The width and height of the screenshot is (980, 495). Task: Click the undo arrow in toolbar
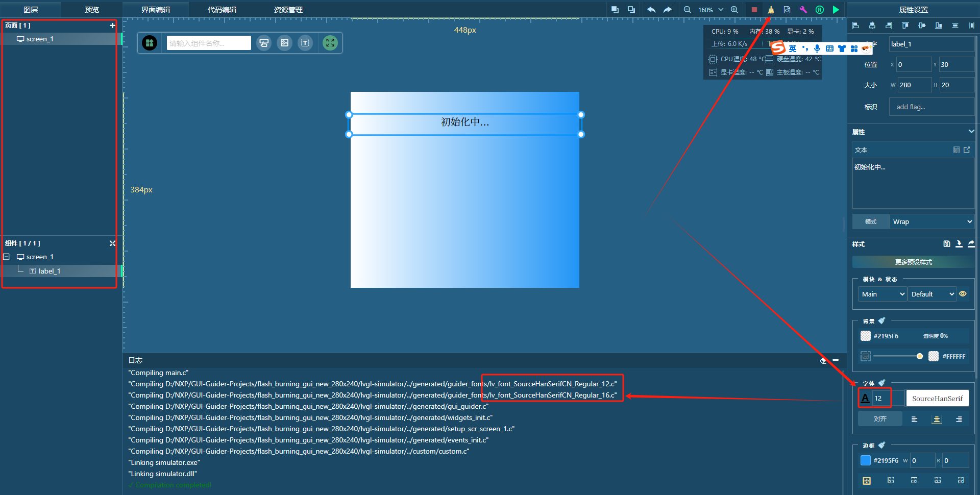tap(651, 10)
